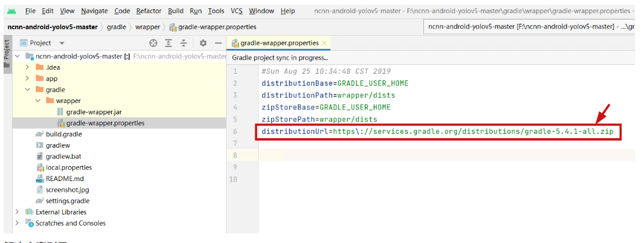The image size is (644, 243).
Task: Click the External Libraries icon
Action: 30,212
